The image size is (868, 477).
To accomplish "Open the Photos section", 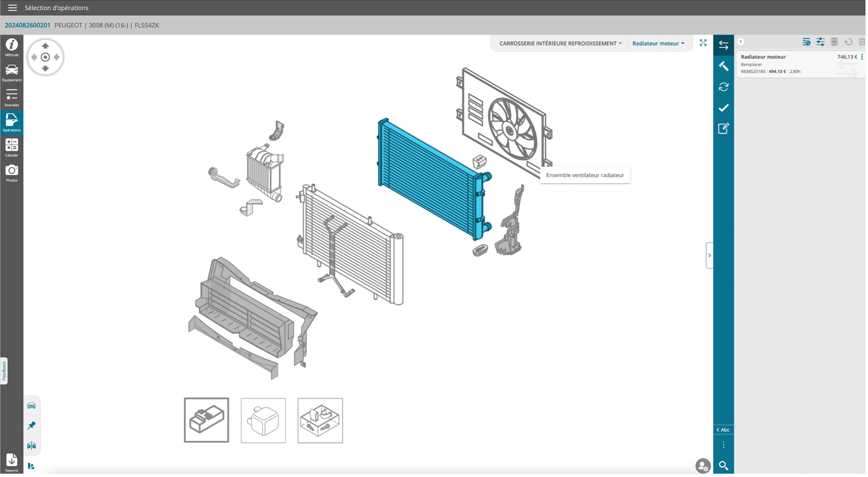I will click(12, 173).
